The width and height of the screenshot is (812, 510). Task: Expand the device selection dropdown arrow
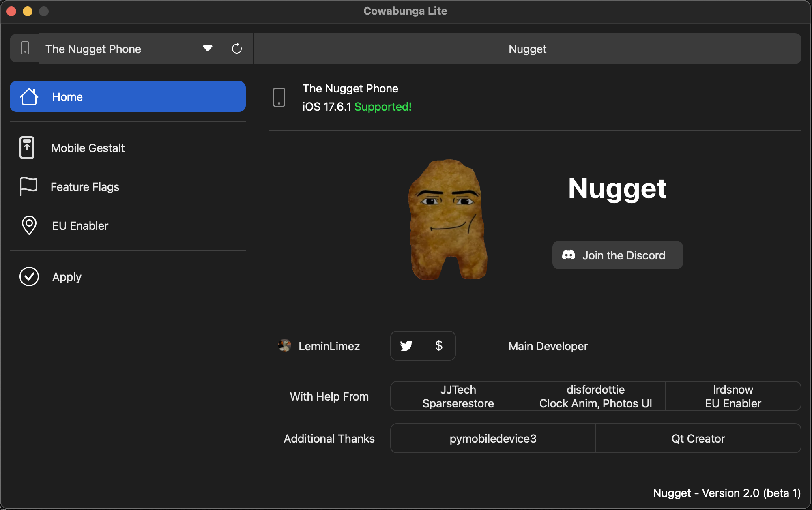coord(207,49)
